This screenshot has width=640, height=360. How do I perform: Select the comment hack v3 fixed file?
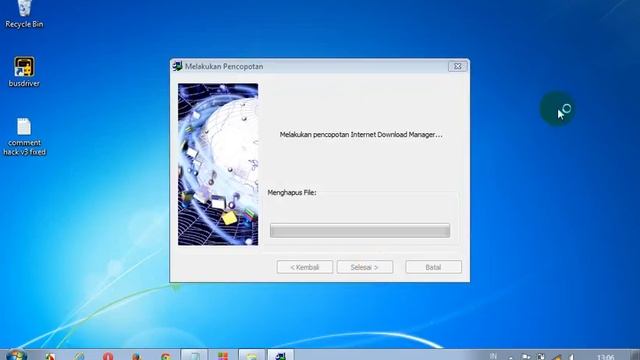coord(24,137)
